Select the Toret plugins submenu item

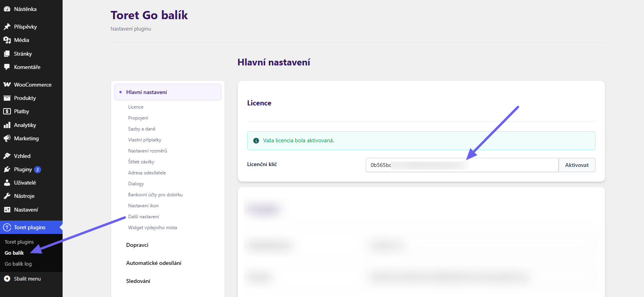point(19,242)
